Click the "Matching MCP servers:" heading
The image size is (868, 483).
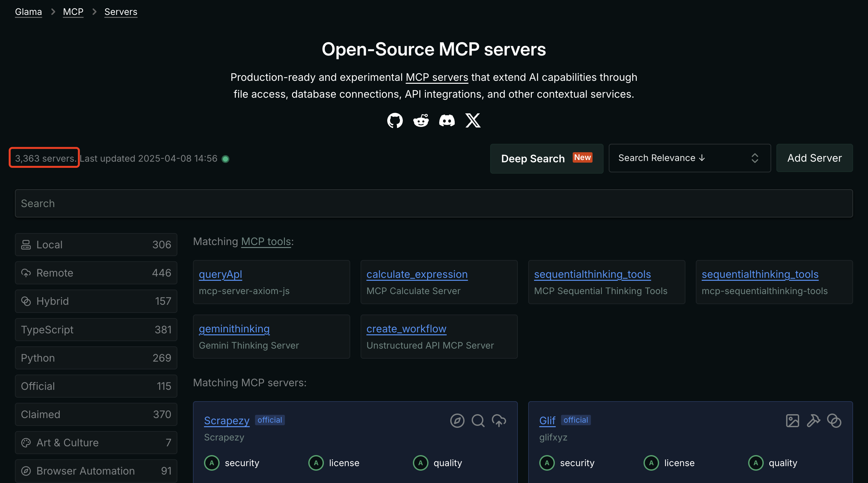coord(250,383)
